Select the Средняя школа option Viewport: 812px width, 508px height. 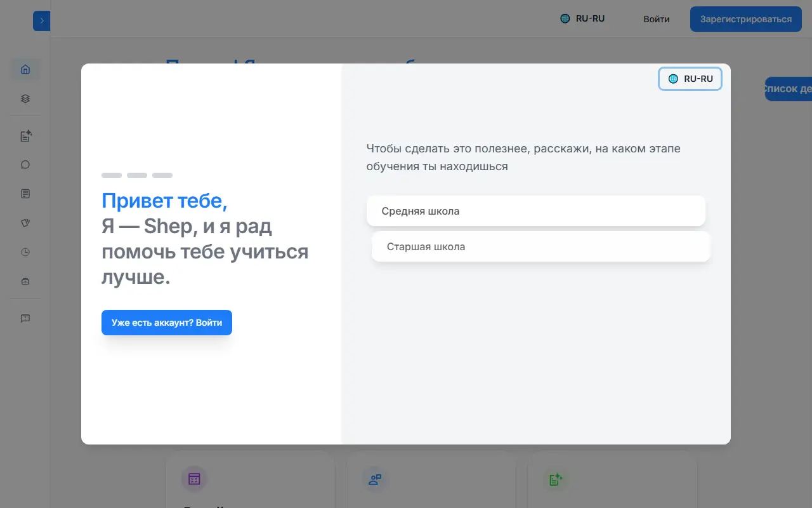pyautogui.click(x=536, y=211)
